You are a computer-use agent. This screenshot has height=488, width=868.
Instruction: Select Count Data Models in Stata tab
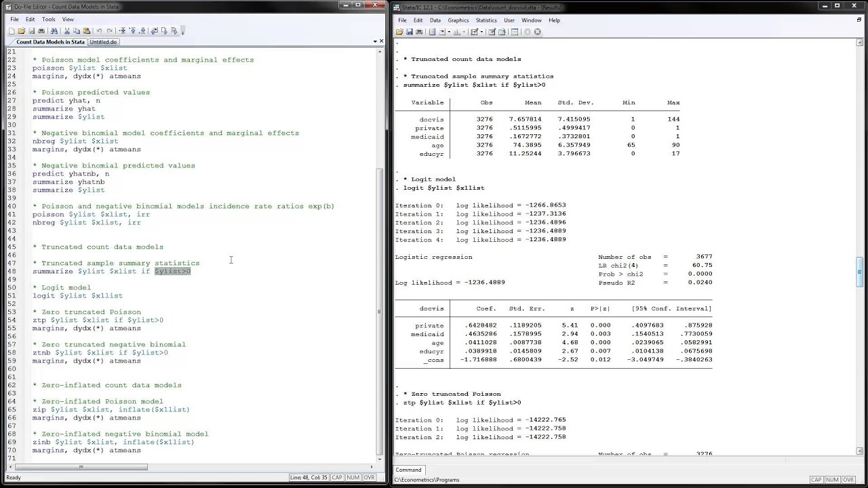[50, 42]
